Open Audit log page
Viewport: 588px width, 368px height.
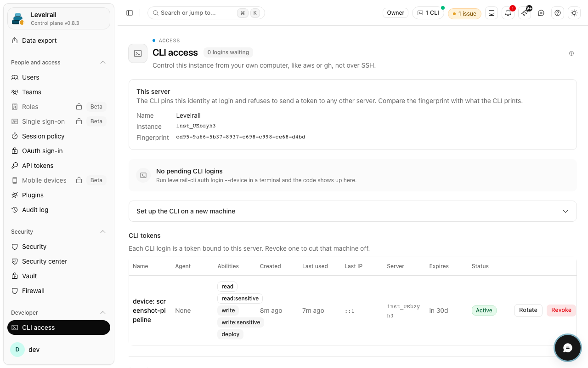tap(59, 210)
